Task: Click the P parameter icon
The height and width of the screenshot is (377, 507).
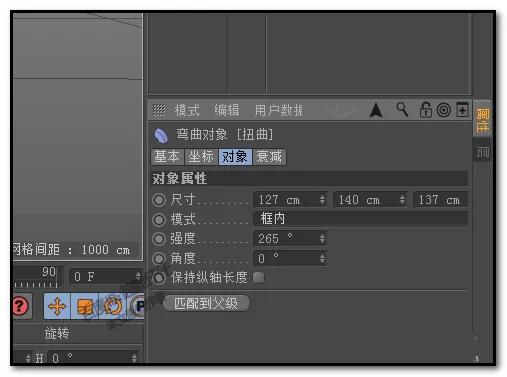Action: 137,306
